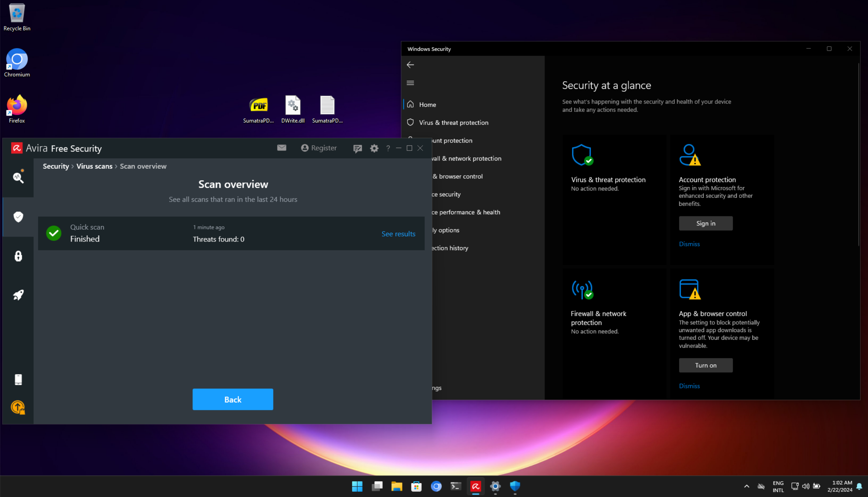868x497 pixels.
Task: Click the Settings gear taskbar icon
Action: point(495,486)
